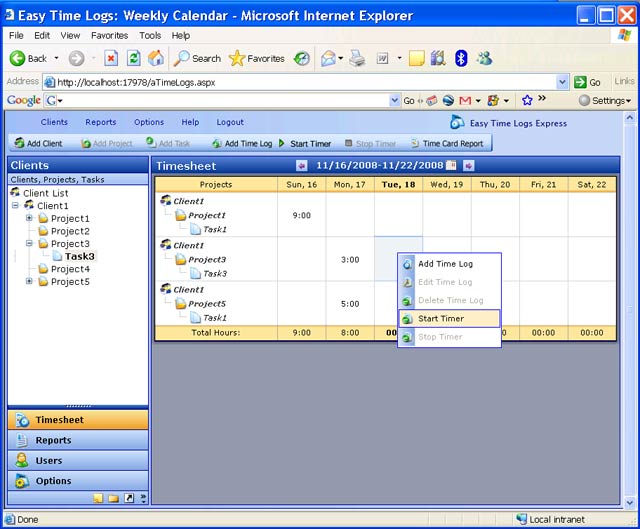Click the Gmail icon in Google toolbar
The height and width of the screenshot is (529, 640).
[x=465, y=100]
